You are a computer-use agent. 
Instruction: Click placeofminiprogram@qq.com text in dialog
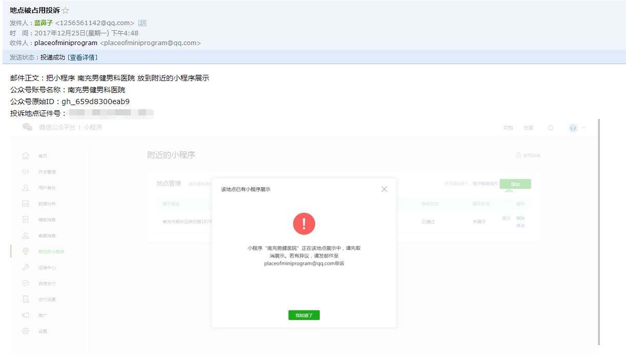pyautogui.click(x=299, y=264)
